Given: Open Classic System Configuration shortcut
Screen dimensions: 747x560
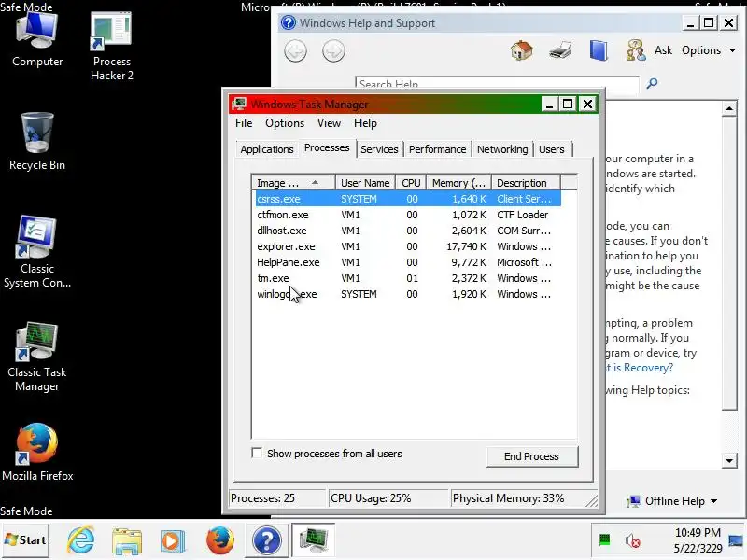Looking at the screenshot, I should pos(37,251).
